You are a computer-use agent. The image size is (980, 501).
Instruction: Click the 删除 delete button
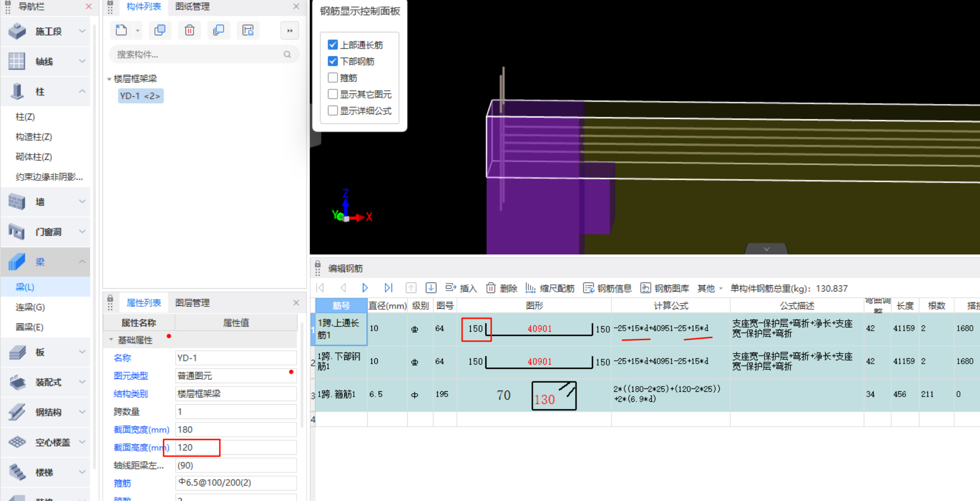coord(502,288)
